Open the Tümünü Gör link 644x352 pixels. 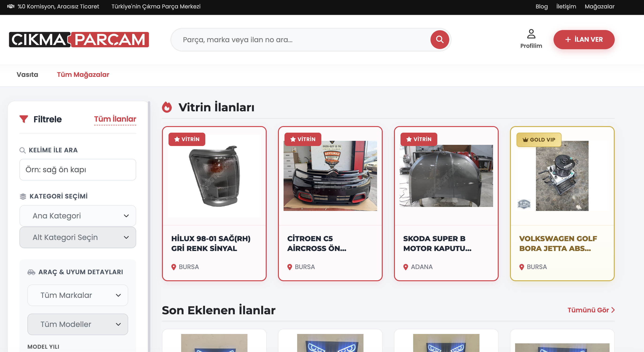pyautogui.click(x=591, y=310)
